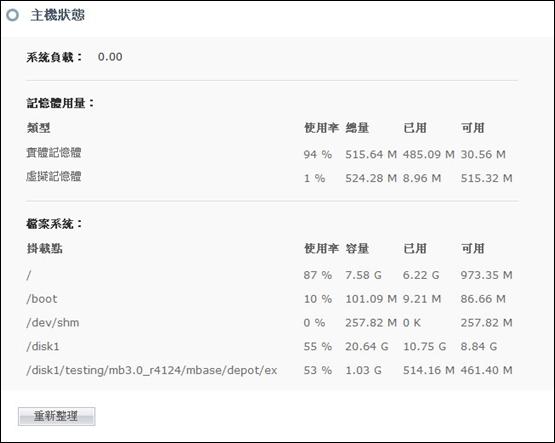The image size is (555, 443).
Task: Select the 485.09 M used memory value
Action: point(429,155)
